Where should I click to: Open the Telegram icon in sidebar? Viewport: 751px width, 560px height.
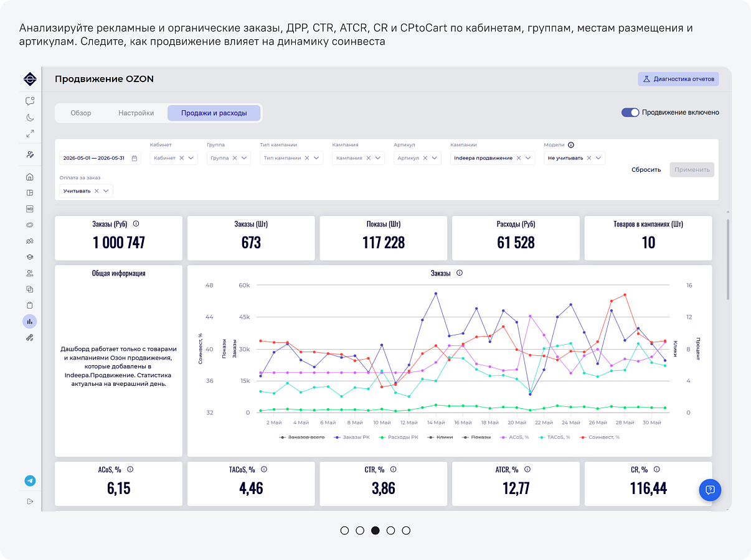(30, 481)
